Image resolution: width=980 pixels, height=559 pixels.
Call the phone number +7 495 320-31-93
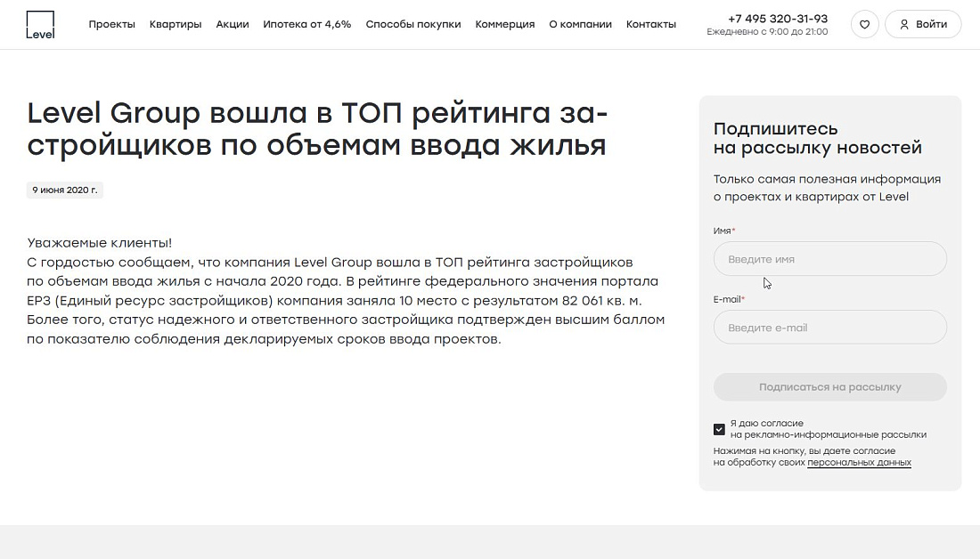coord(778,19)
